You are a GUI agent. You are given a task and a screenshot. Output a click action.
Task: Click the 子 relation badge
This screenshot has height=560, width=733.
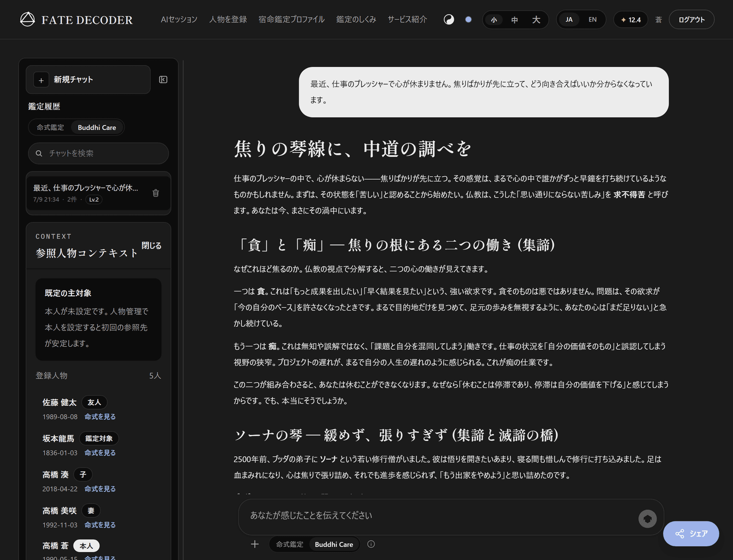(x=83, y=474)
